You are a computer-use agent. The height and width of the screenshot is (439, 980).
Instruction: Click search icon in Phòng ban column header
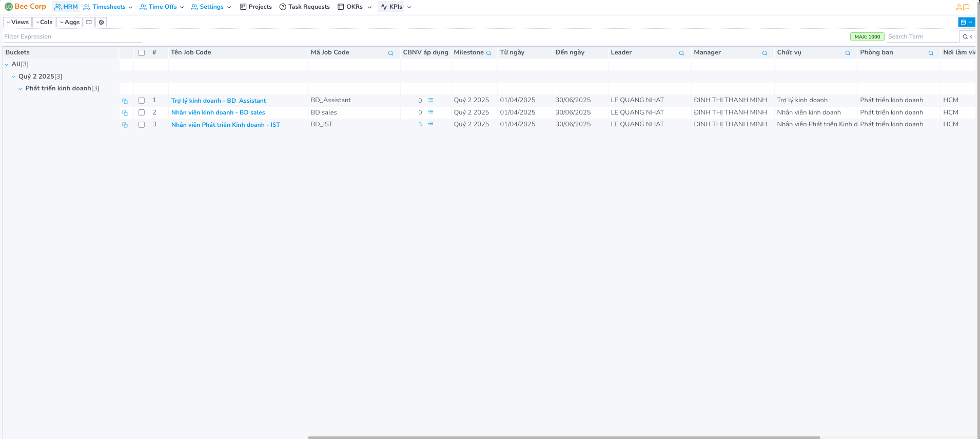931,53
